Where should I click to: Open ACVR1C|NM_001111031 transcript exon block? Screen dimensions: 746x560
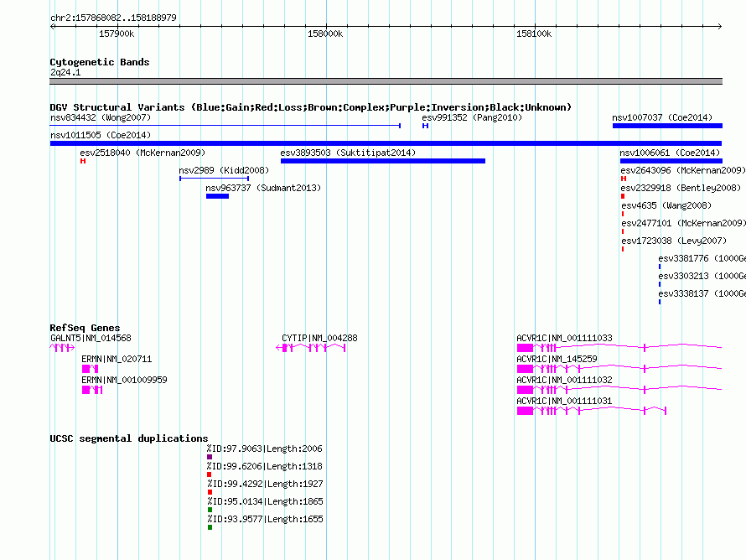click(x=526, y=411)
